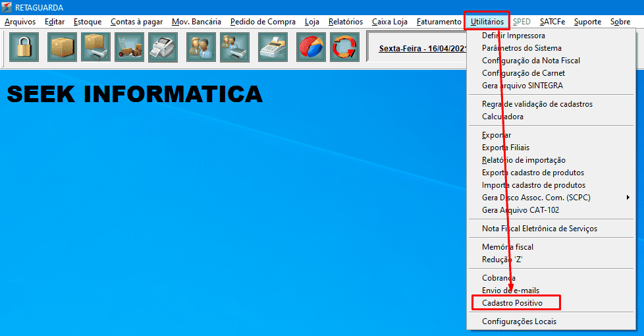Open the SATCFe menu
644x336 pixels.
point(552,22)
